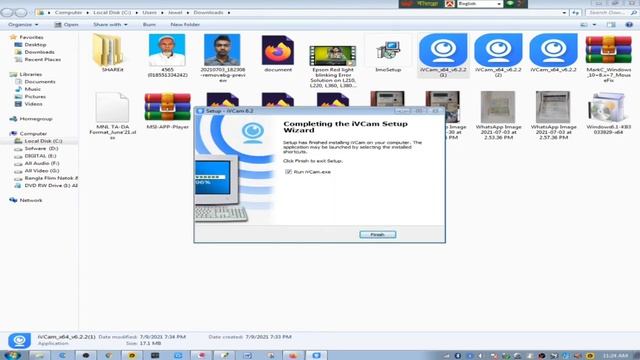The image size is (640, 360).
Task: Open the Organize dropdown menu
Action: [x=23, y=24]
